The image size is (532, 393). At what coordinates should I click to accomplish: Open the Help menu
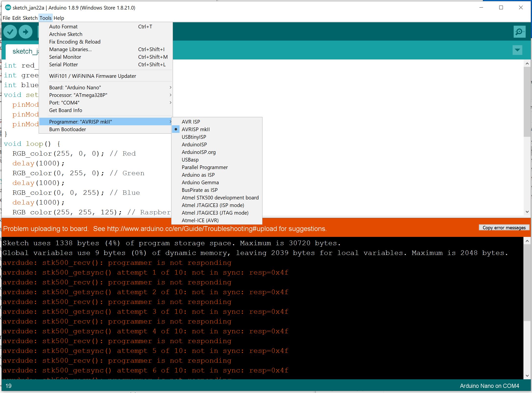59,18
